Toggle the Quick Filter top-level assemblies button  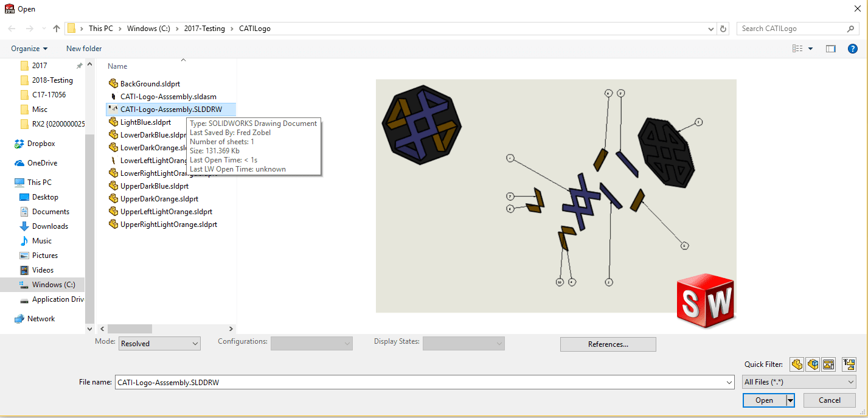pos(849,364)
